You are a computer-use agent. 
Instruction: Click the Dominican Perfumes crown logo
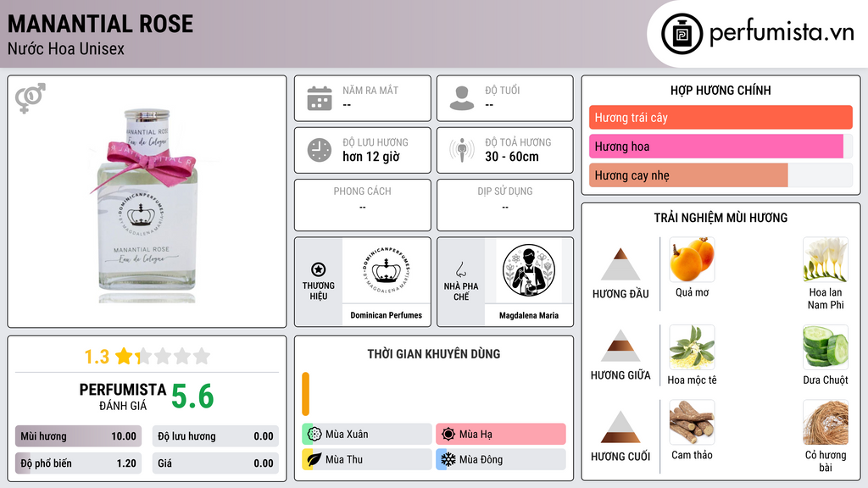(x=387, y=270)
